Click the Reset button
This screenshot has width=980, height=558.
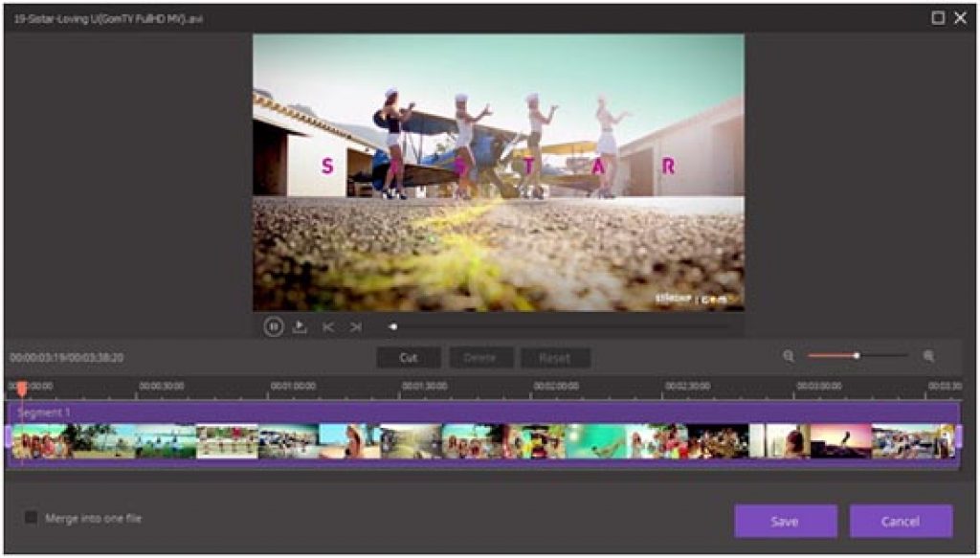tap(556, 356)
